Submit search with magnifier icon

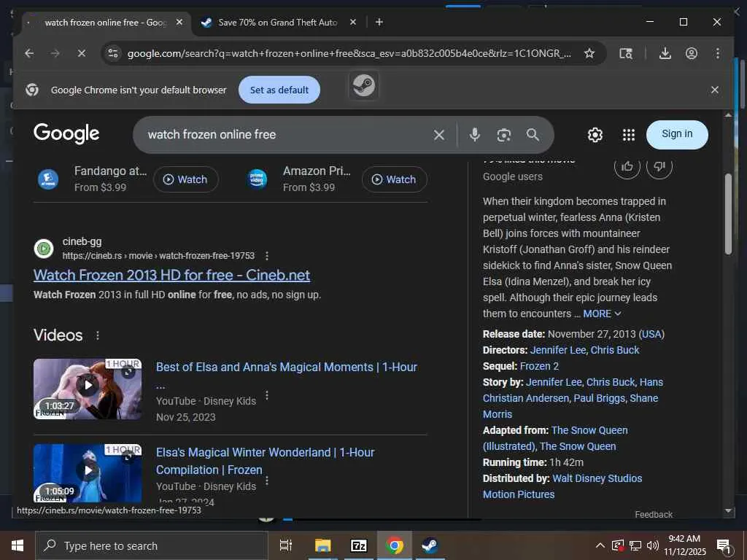[x=533, y=135]
